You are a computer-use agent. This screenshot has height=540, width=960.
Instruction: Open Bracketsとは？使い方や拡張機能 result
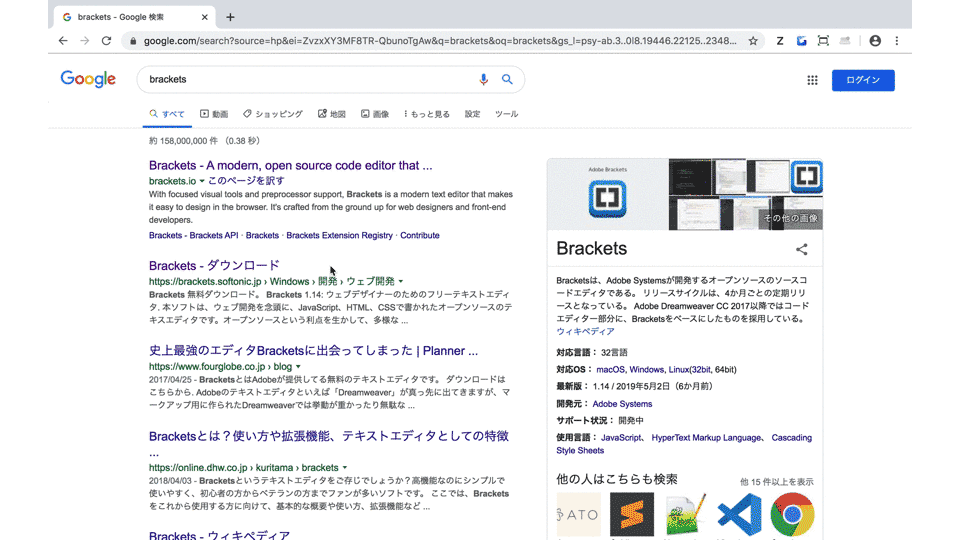coord(329,436)
